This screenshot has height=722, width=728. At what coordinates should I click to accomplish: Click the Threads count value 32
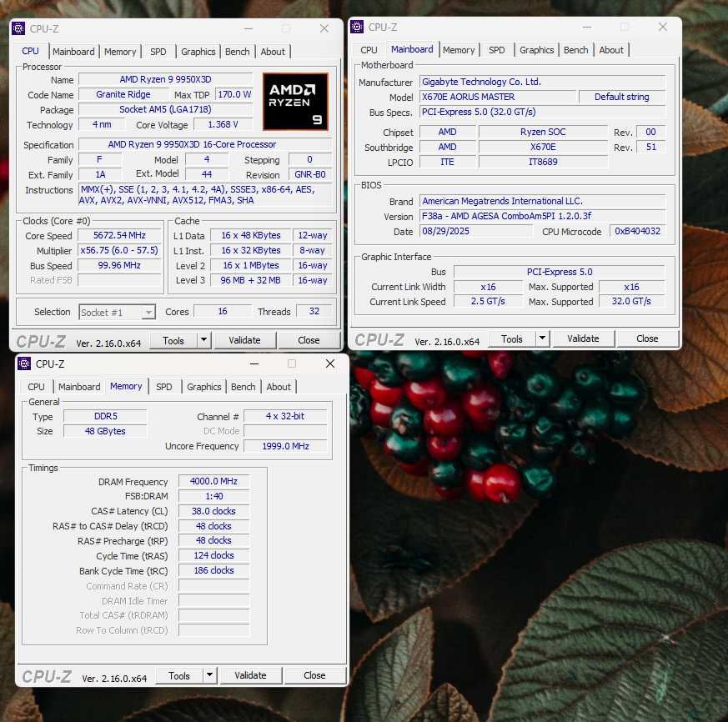[314, 311]
